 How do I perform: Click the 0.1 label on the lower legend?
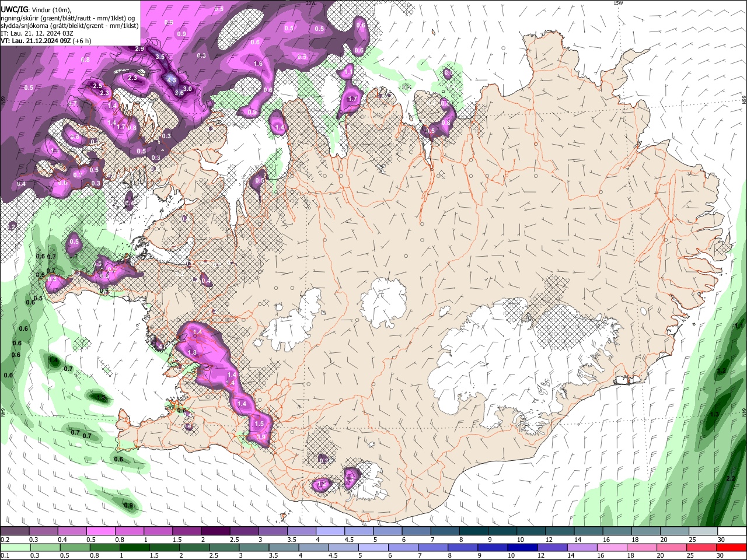5,555
